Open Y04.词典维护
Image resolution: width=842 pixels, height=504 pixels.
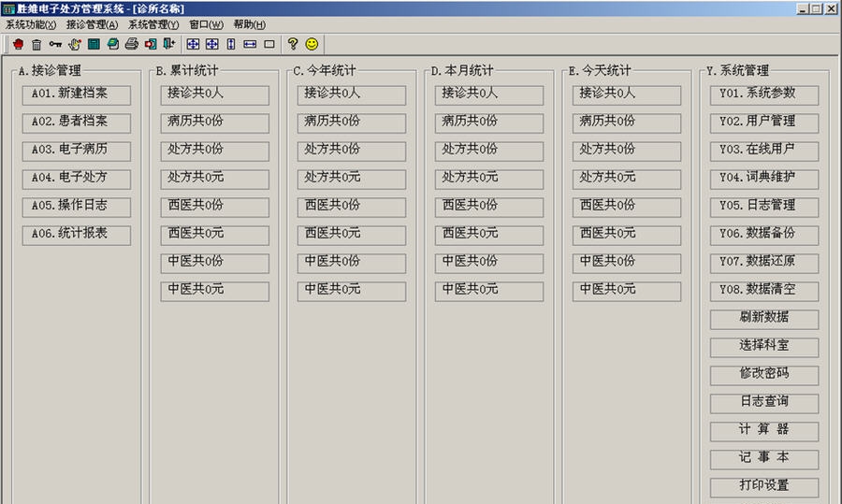764,179
